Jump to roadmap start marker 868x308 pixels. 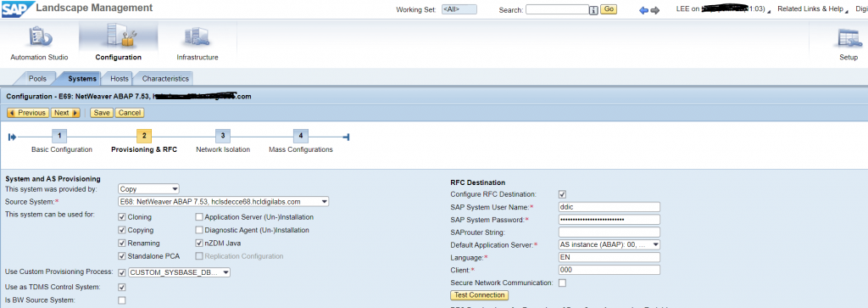coord(12,137)
